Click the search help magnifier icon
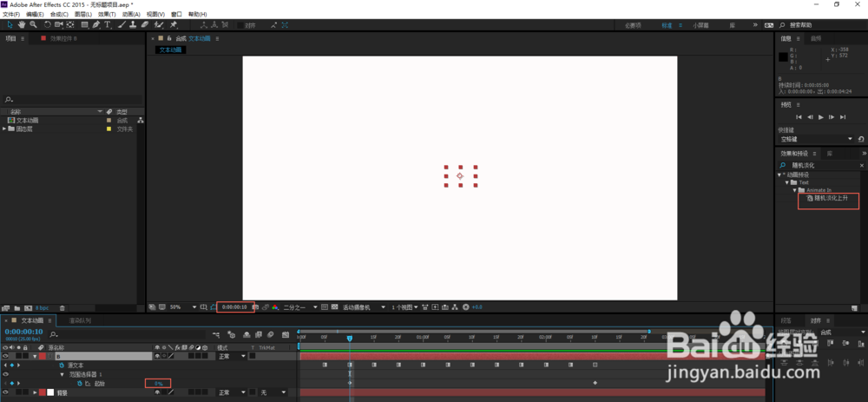This screenshot has height=402, width=868. 782,25
